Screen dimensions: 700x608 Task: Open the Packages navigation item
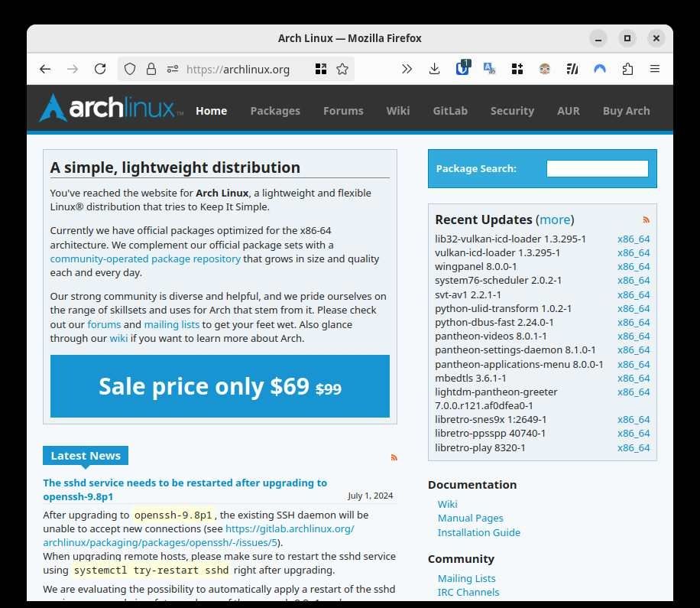pos(275,111)
